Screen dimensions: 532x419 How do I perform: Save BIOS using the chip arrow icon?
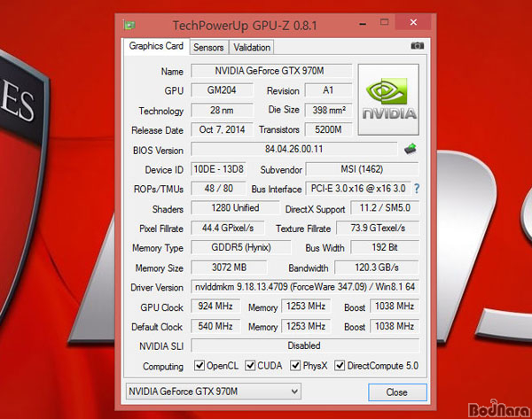(411, 149)
